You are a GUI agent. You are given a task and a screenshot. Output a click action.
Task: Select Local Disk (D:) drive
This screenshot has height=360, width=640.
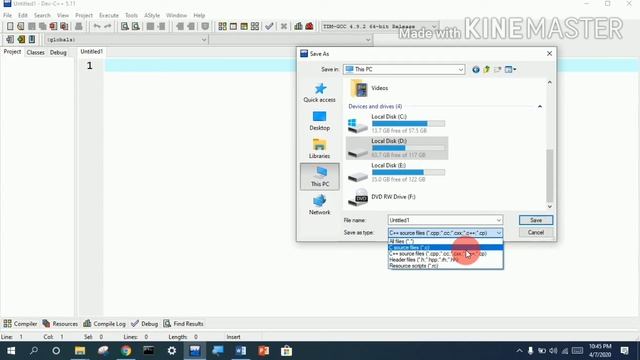pyautogui.click(x=397, y=148)
